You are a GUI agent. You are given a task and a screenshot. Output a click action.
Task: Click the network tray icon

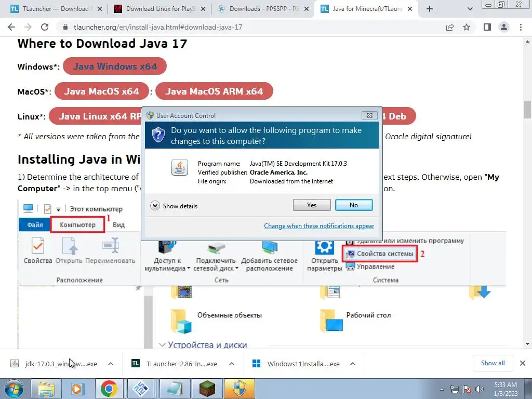pos(454,389)
